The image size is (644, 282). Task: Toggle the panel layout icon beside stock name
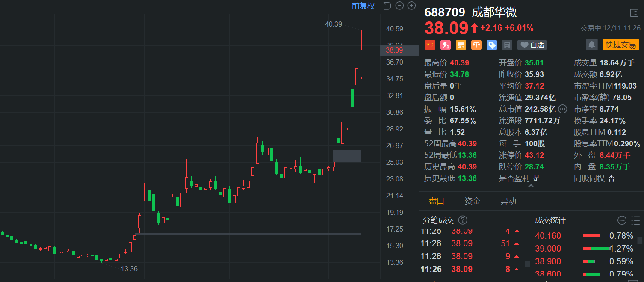(634, 13)
